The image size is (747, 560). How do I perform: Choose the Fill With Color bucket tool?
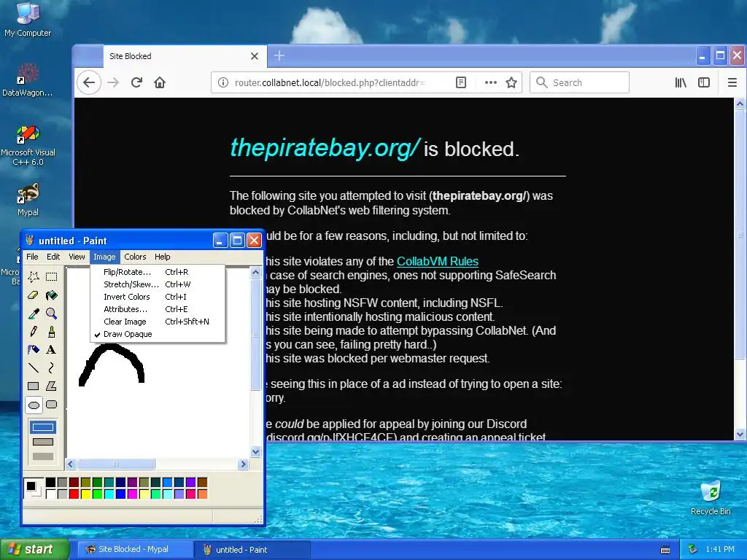[x=52, y=295]
